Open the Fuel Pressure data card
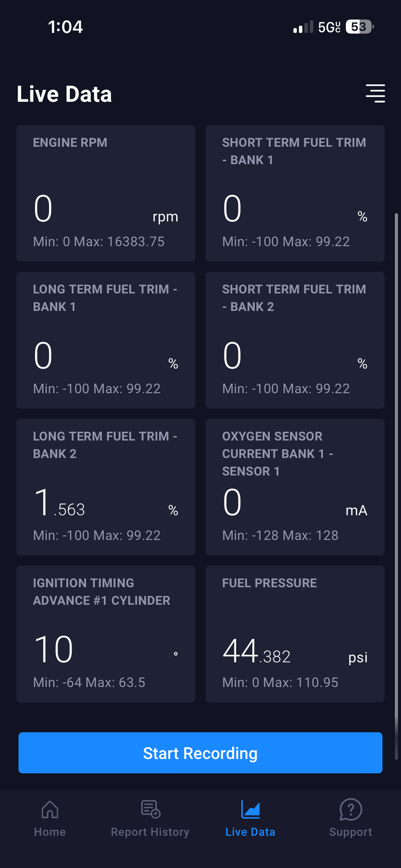Screen dimensions: 401x868 pyautogui.click(x=295, y=634)
